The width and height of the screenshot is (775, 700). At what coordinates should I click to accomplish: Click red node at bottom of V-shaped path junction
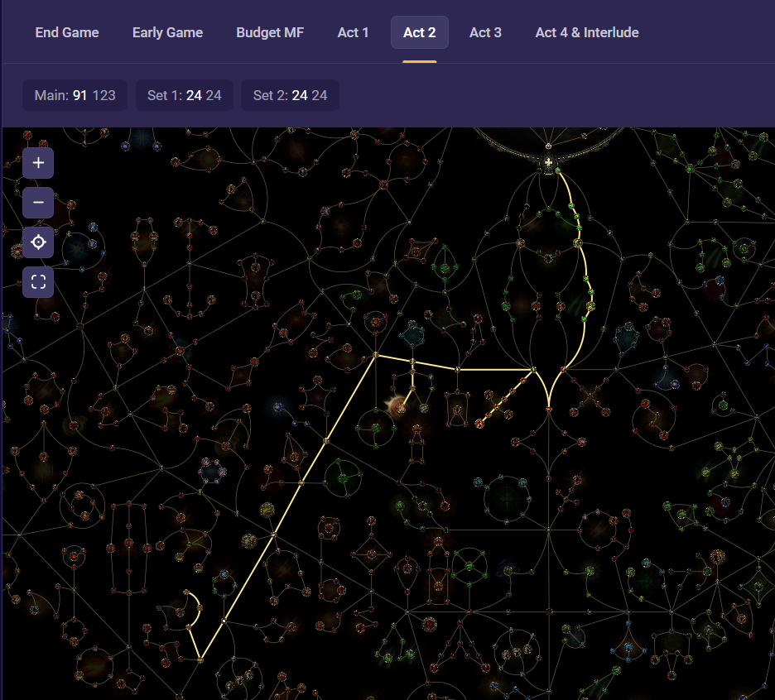click(x=548, y=408)
